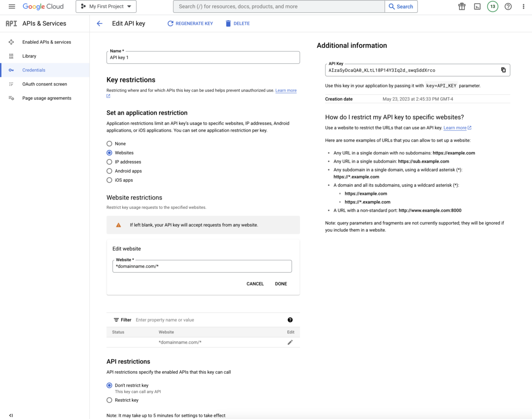Open the Learn more link under Key restrictions
The width and height of the screenshot is (532, 419).
[286, 90]
